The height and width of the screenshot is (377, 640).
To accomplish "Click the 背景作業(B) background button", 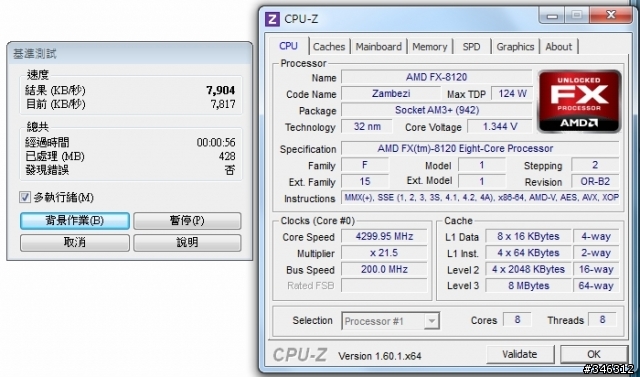I will 75,221.
